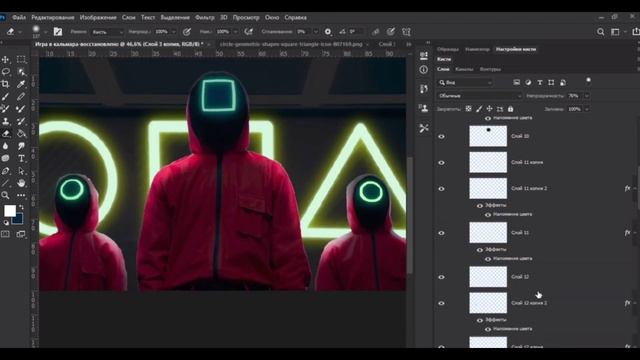Hide layer Слой 11
The width and height of the screenshot is (640, 360).
[441, 233]
